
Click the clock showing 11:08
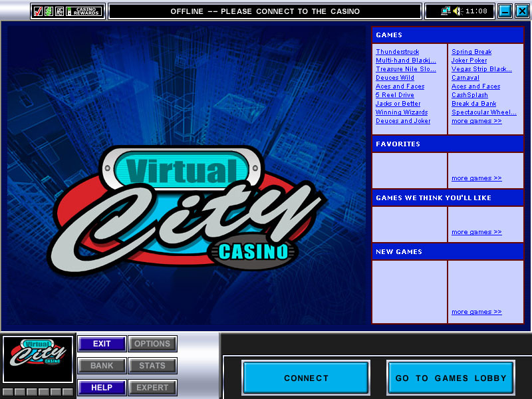pos(476,11)
